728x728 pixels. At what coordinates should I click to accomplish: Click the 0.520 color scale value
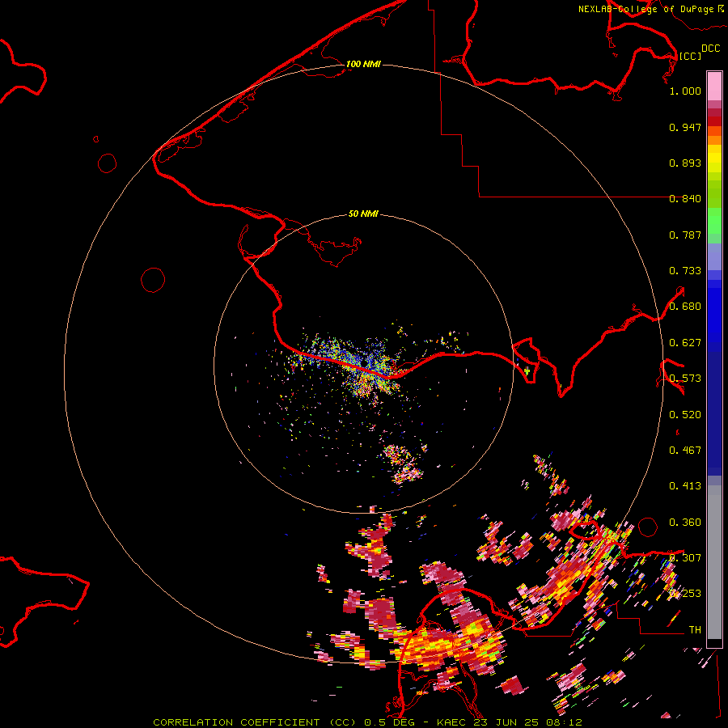tap(685, 415)
